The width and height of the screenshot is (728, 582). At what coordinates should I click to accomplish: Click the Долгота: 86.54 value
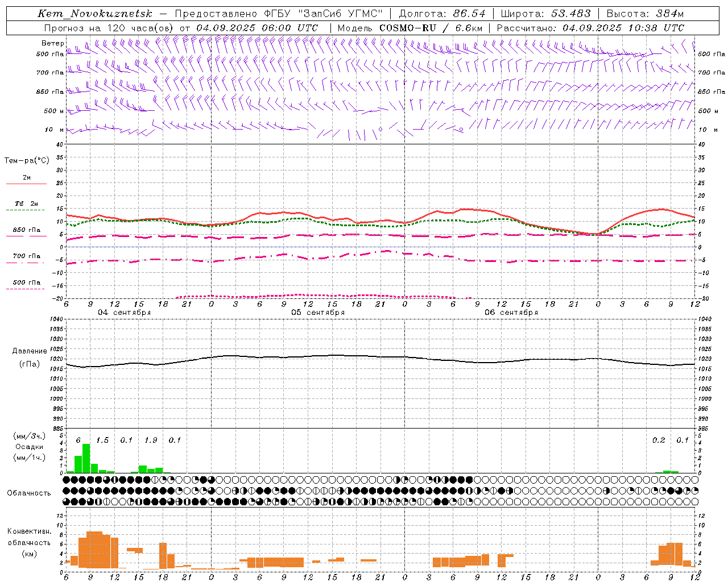(x=442, y=14)
